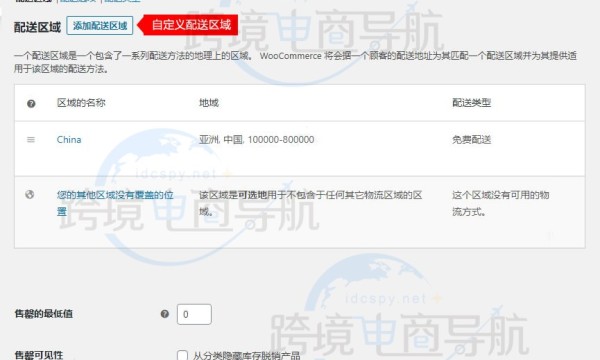Click the 添加配送区域 button
Image resolution: width=600 pixels, height=360 pixels.
pos(99,26)
